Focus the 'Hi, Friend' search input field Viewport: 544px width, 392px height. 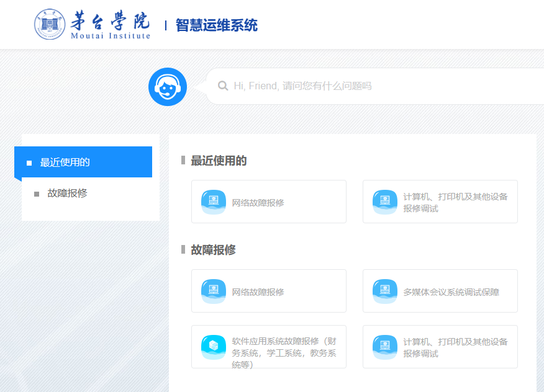tap(373, 86)
